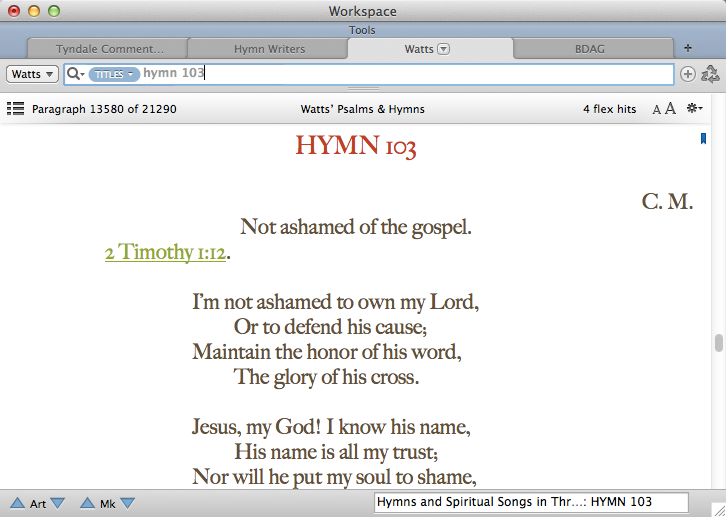Switch to the Hymn Writers tab
Screen dimensions: 726x517
click(269, 49)
